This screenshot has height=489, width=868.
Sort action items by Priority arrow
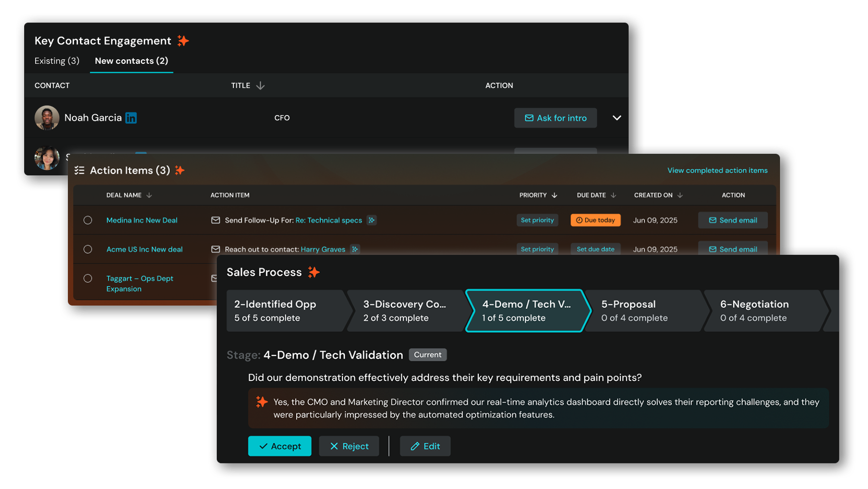pos(554,195)
